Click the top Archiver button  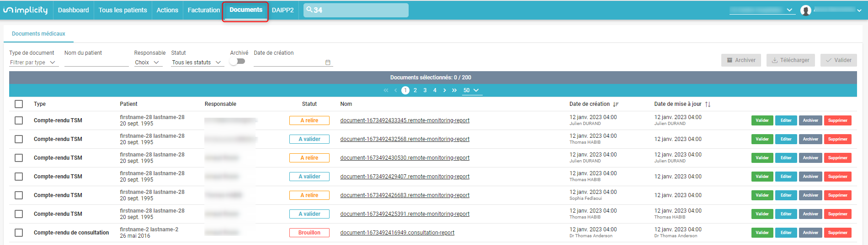(741, 60)
